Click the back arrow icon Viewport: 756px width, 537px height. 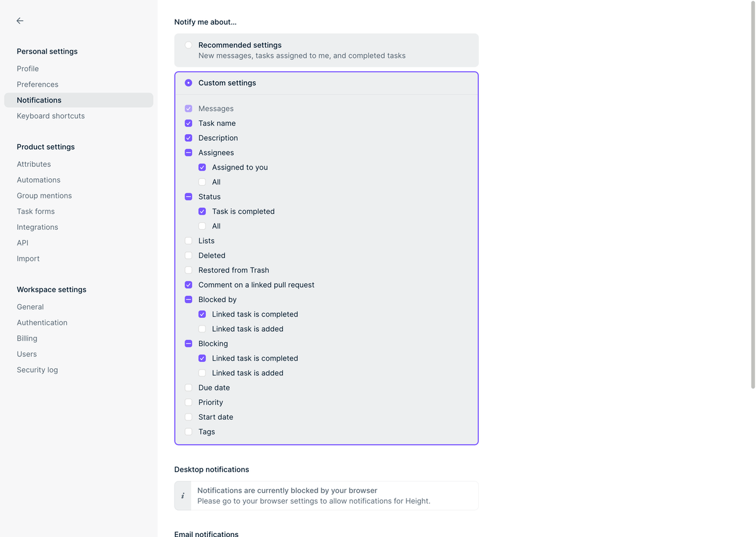[x=20, y=21]
